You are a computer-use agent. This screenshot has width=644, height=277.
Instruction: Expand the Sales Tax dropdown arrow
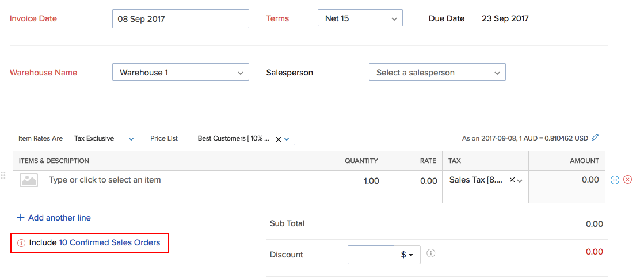pos(520,180)
